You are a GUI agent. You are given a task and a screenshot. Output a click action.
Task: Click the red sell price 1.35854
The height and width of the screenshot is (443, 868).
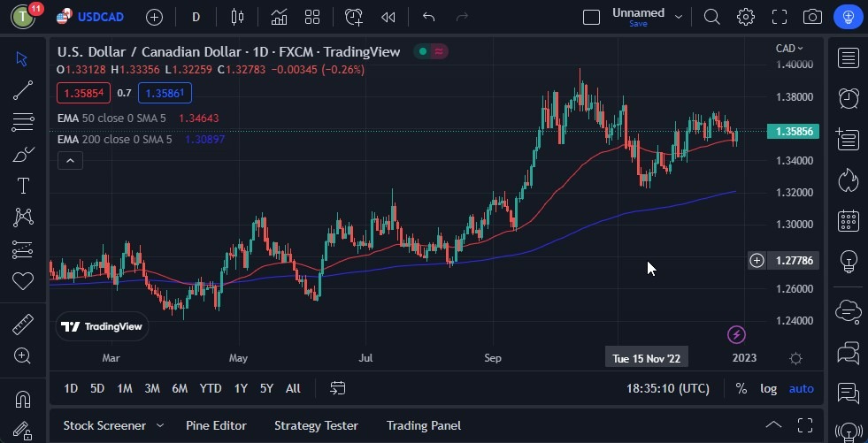click(x=83, y=93)
